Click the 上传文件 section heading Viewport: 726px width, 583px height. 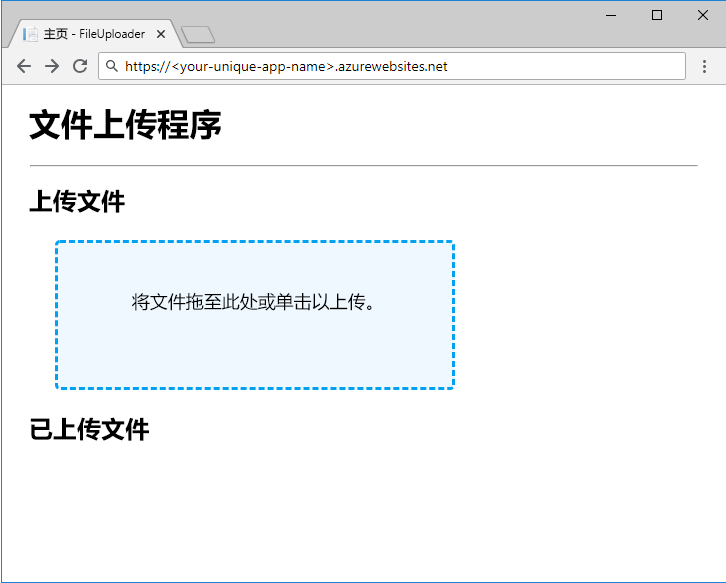coord(77,201)
